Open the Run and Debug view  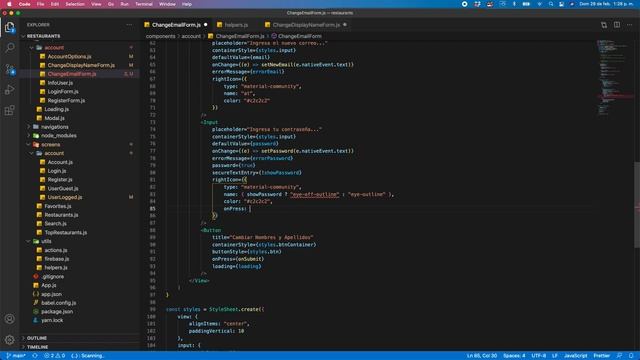(9, 90)
